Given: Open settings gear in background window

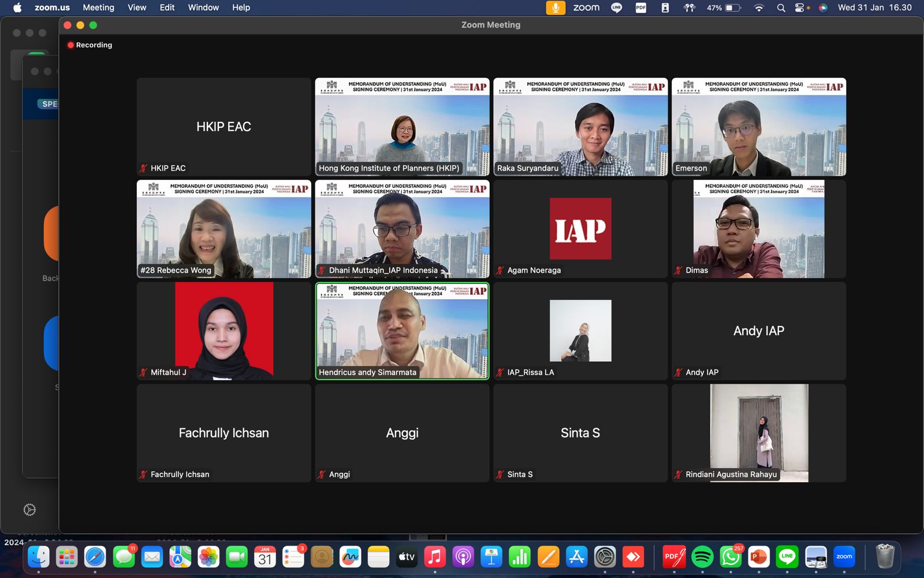Looking at the screenshot, I should pos(29,510).
